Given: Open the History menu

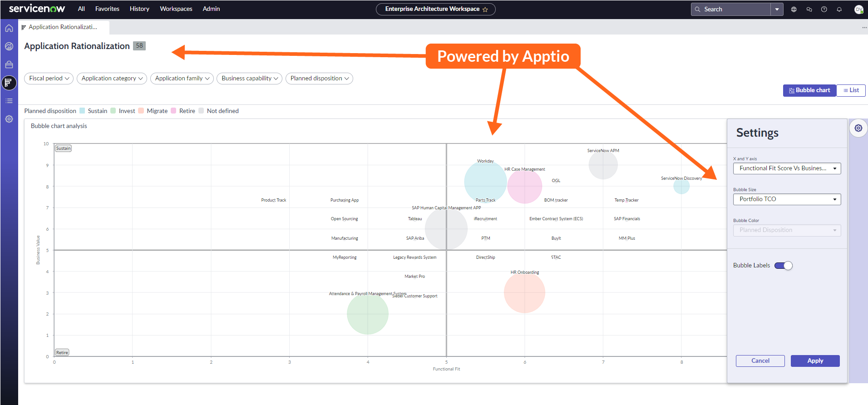Looking at the screenshot, I should pyautogui.click(x=139, y=9).
